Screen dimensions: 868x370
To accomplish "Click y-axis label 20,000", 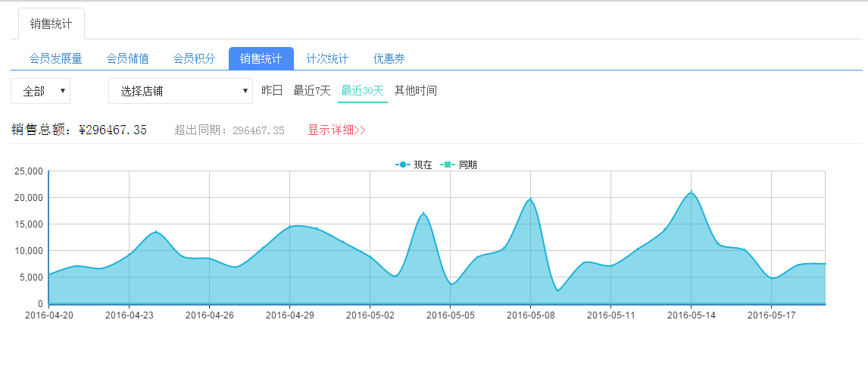I will click(x=28, y=198).
